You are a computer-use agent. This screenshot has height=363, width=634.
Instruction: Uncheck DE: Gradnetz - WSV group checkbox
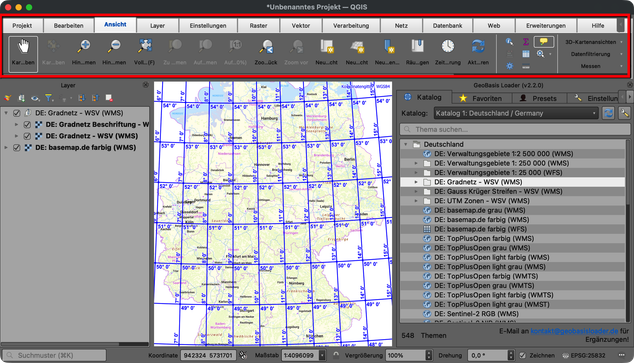(x=17, y=113)
